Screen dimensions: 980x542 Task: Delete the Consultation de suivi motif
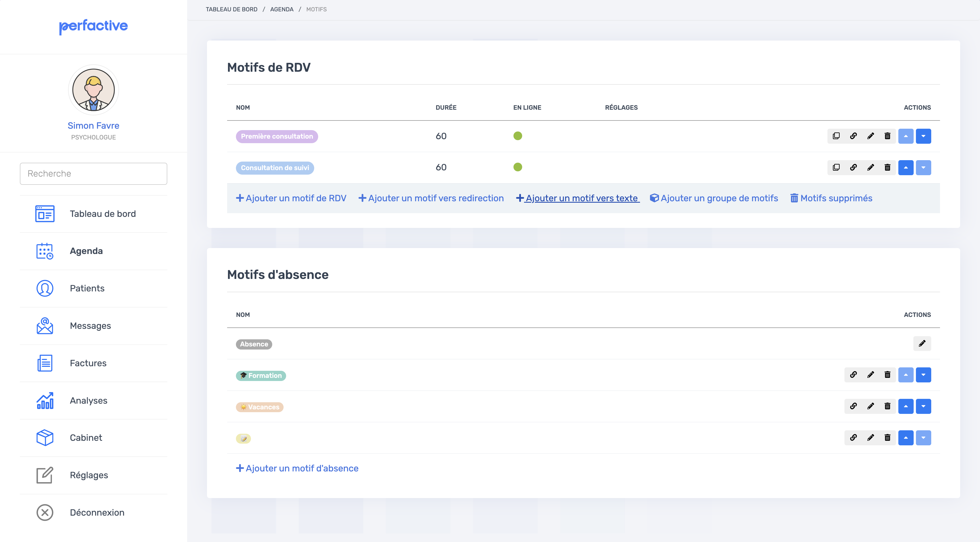(888, 167)
